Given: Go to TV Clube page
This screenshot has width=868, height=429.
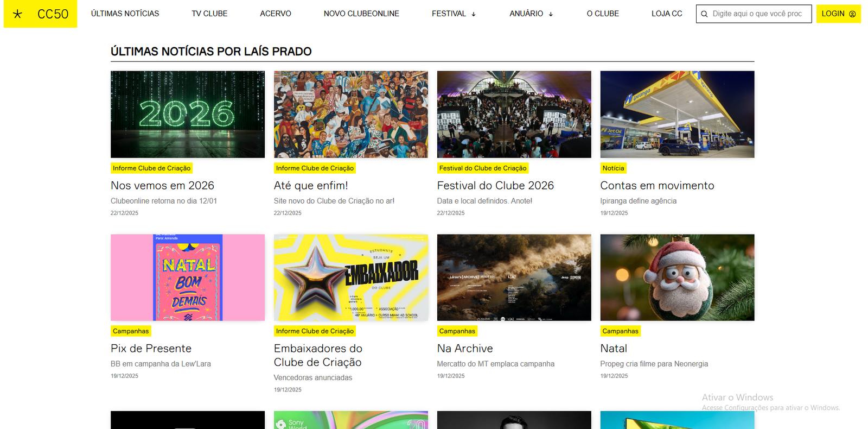Looking at the screenshot, I should tap(209, 14).
